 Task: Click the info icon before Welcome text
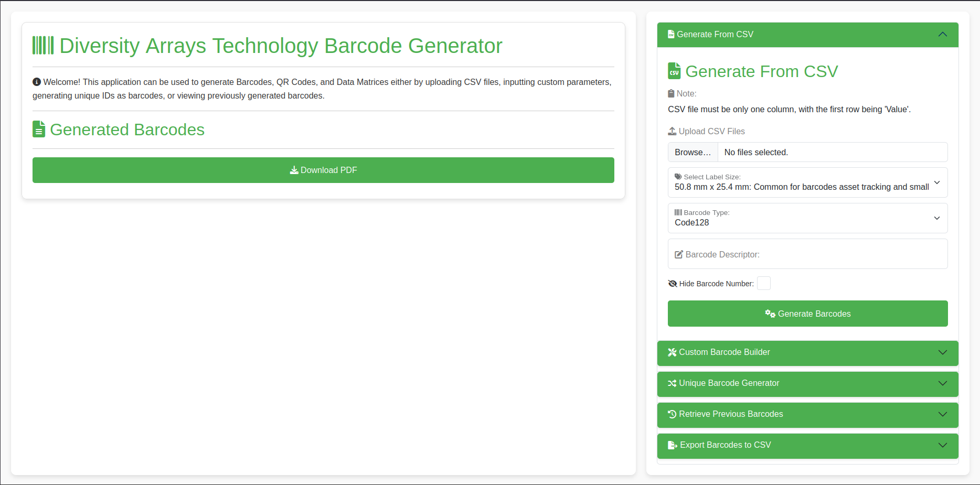click(37, 82)
